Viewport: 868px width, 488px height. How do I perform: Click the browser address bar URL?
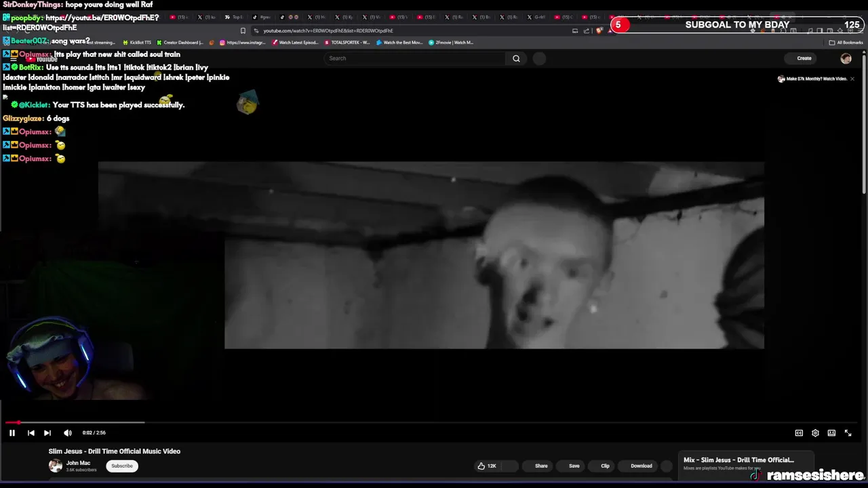pyautogui.click(x=328, y=30)
